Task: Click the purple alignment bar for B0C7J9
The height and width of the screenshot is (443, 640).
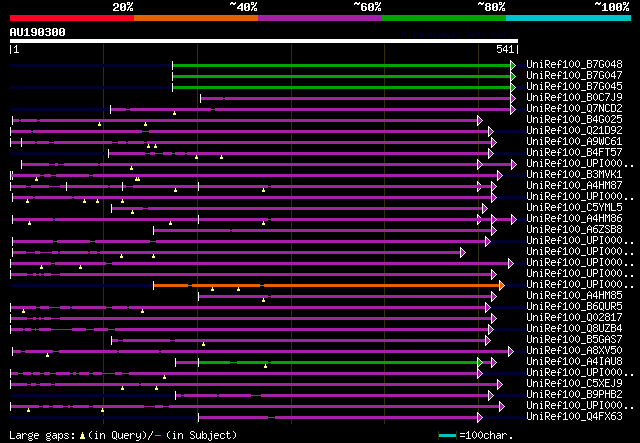Action: [356, 98]
